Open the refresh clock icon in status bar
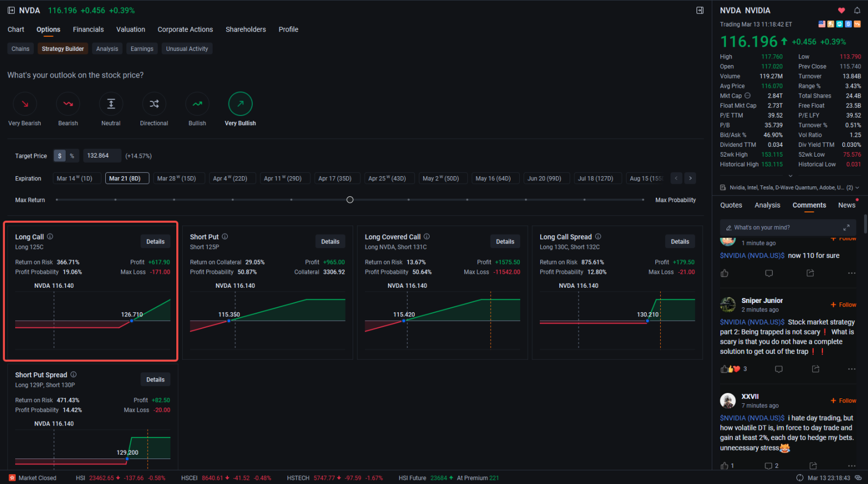Image resolution: width=868 pixels, height=484 pixels. point(800,478)
